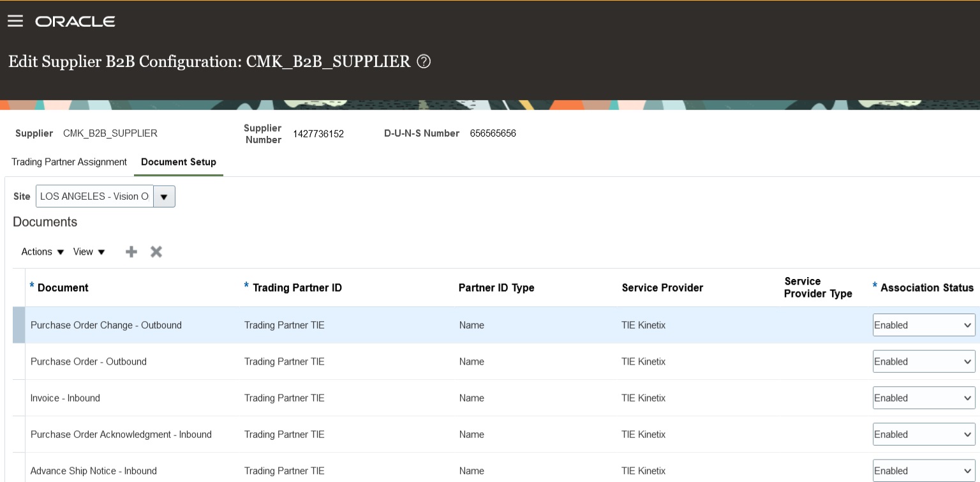Click the Oracle logo
The image size is (980, 482).
75,20
